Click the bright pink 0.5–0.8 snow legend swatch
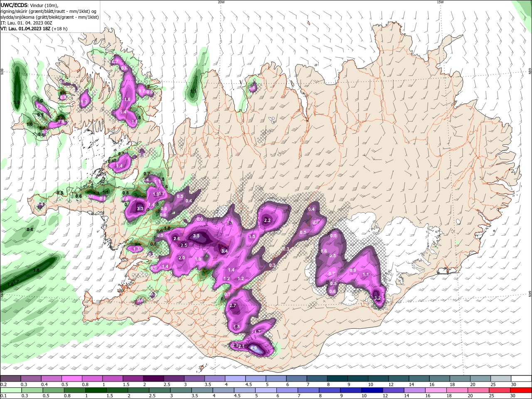 [71, 379]
